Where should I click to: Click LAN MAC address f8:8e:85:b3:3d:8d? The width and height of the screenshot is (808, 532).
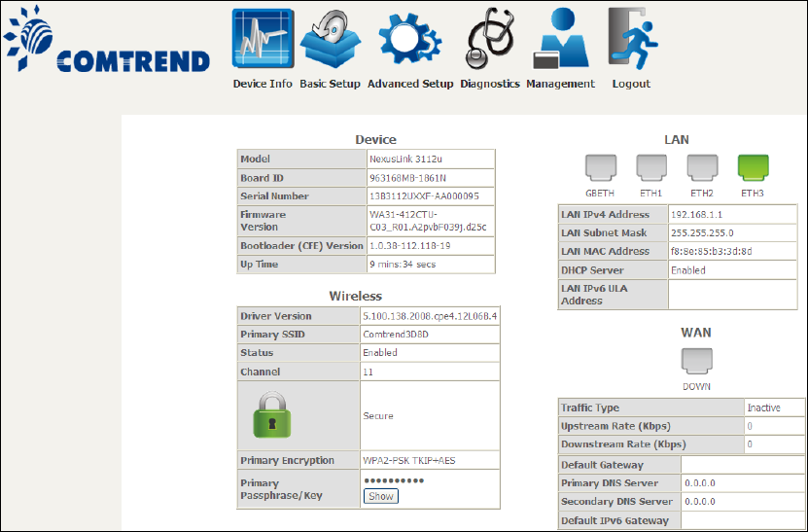[x=711, y=252]
